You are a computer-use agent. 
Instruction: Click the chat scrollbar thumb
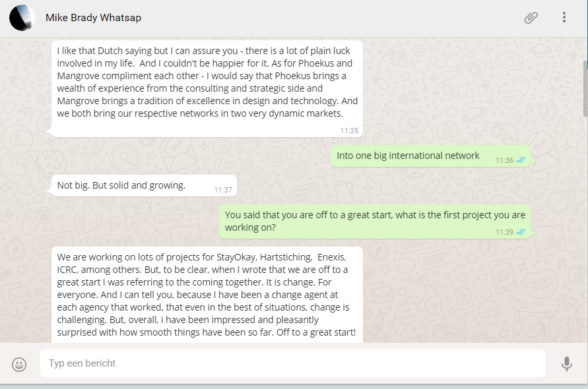click(x=585, y=87)
